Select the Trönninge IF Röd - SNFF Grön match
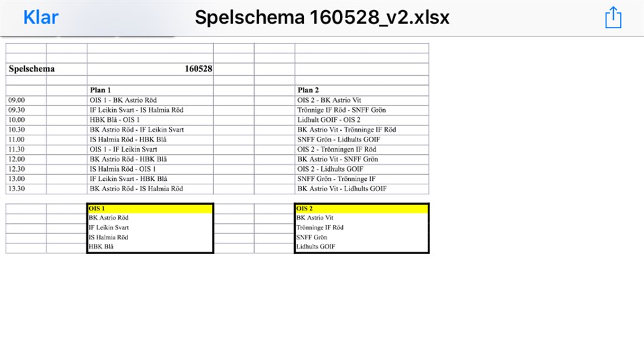Screen dimensions: 644x362 point(341,110)
